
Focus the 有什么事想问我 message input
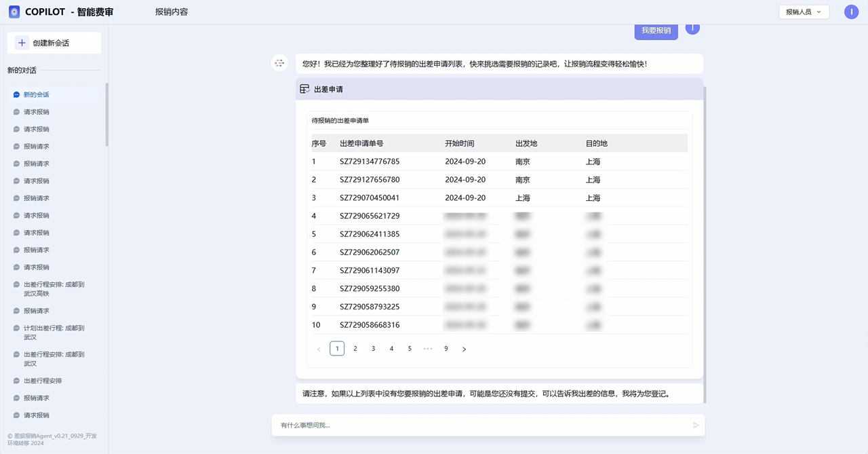click(x=481, y=425)
